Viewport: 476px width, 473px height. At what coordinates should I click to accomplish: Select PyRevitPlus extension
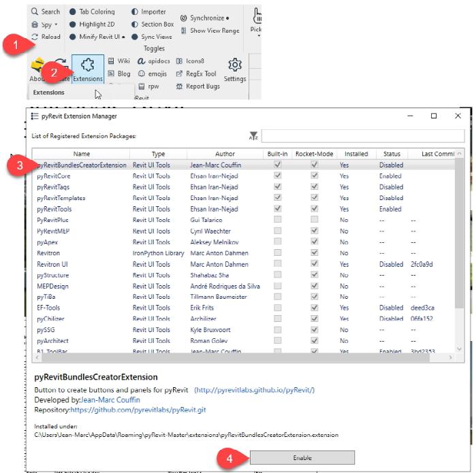coord(244,220)
